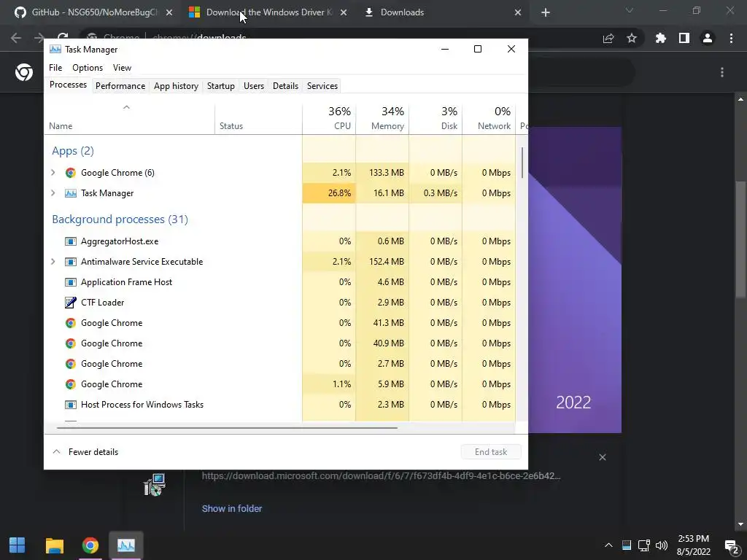Expand the Task Manager app row
Screen dimensions: 747x560
(x=53, y=192)
